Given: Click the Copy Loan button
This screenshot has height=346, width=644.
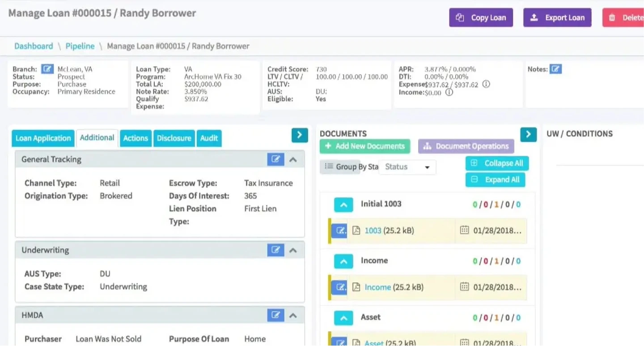Looking at the screenshot, I should coord(481,17).
